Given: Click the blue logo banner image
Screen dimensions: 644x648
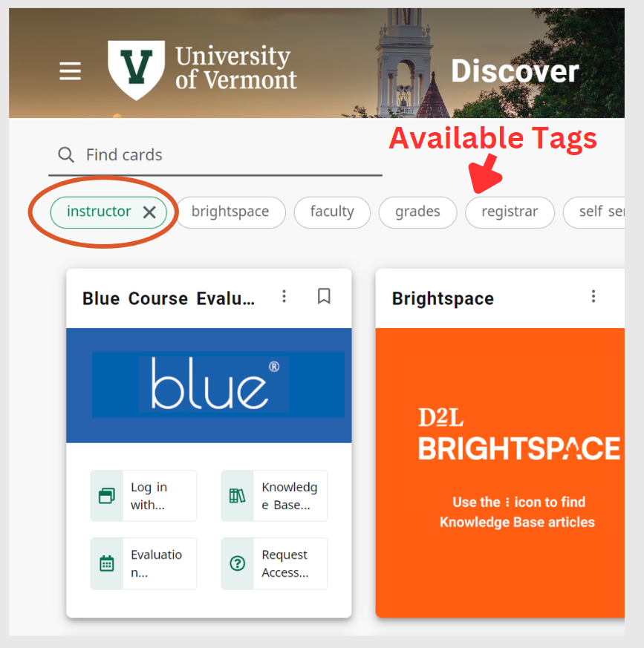Looking at the screenshot, I should pyautogui.click(x=209, y=385).
